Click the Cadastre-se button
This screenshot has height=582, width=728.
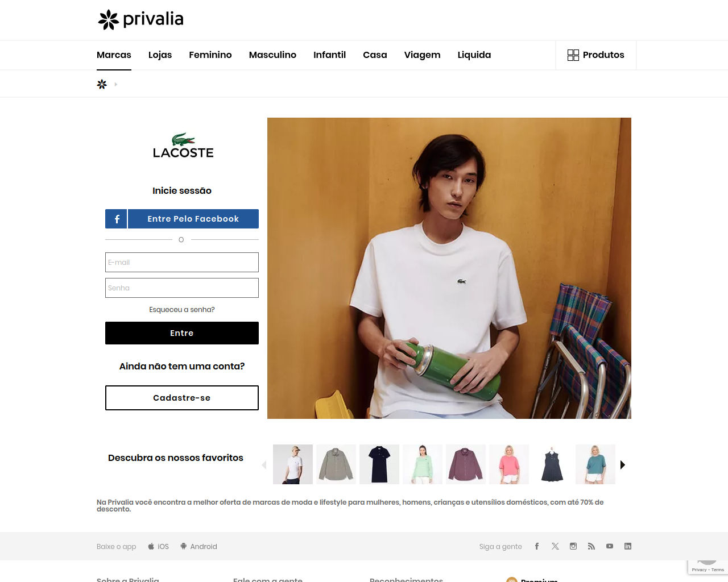(182, 398)
